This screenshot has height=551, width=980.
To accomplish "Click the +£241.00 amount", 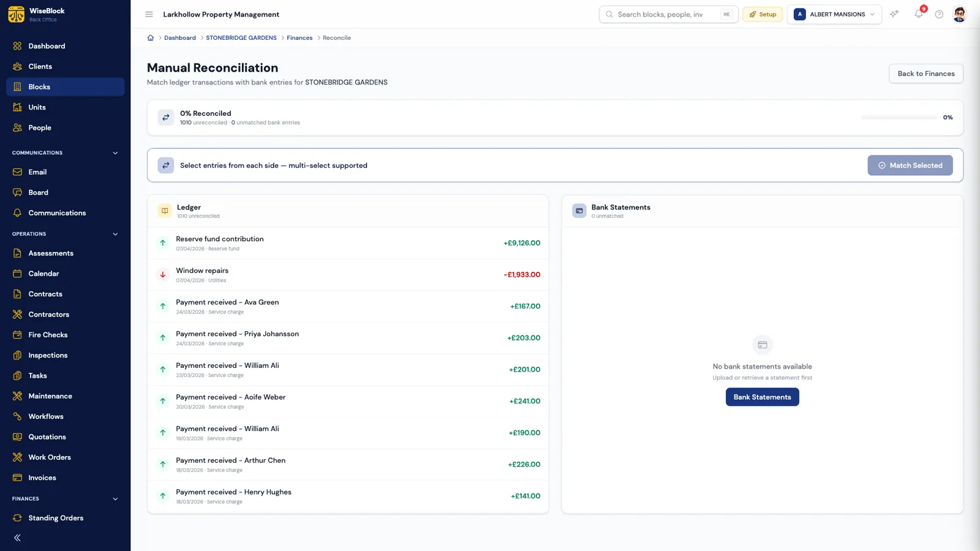I will [x=525, y=401].
